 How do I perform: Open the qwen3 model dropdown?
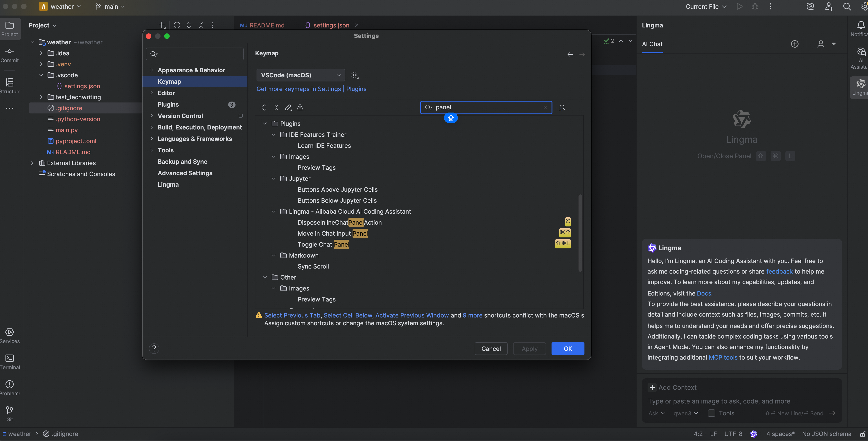(685, 413)
